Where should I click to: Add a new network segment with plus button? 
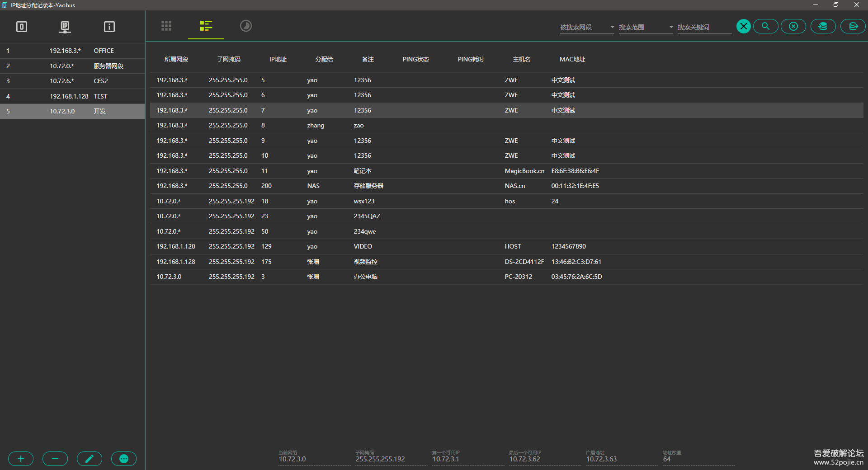[x=21, y=459]
